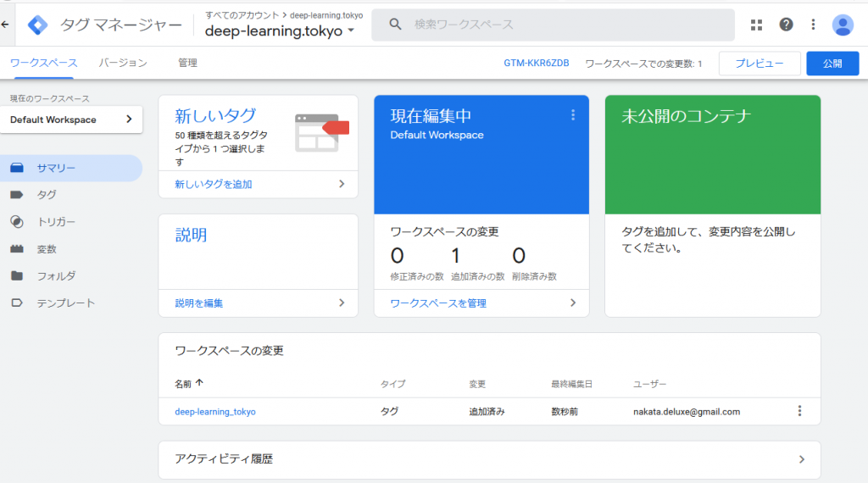Viewport: 868px width, 483px height.
Task: Click the トリガー sidebar icon
Action: [x=17, y=222]
